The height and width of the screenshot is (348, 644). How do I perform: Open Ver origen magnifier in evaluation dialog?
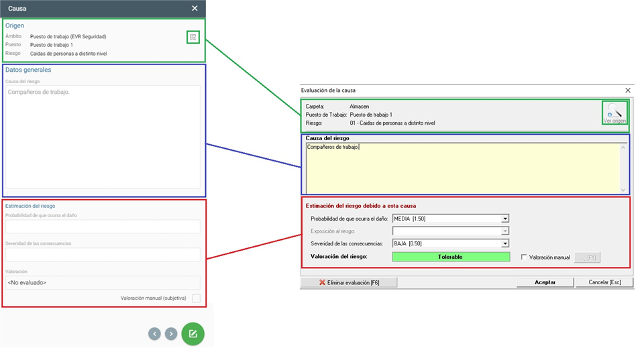coord(614,112)
